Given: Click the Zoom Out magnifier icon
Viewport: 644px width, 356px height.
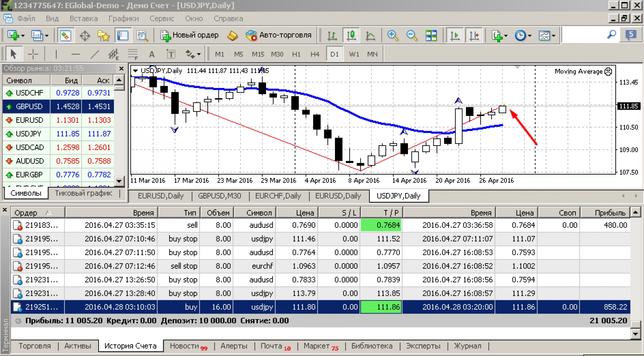Looking at the screenshot, I should pyautogui.click(x=412, y=35).
